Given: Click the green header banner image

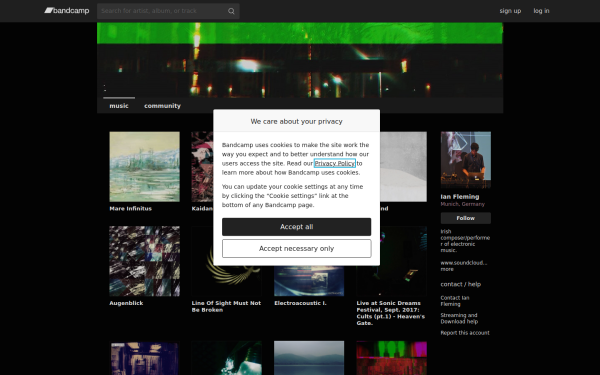Looking at the screenshot, I should tap(300, 60).
